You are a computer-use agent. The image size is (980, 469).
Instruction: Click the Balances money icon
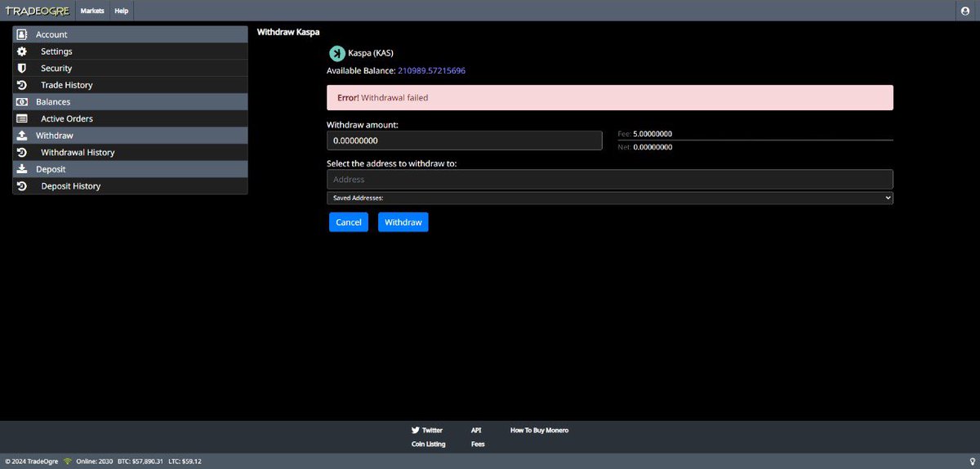[22, 102]
